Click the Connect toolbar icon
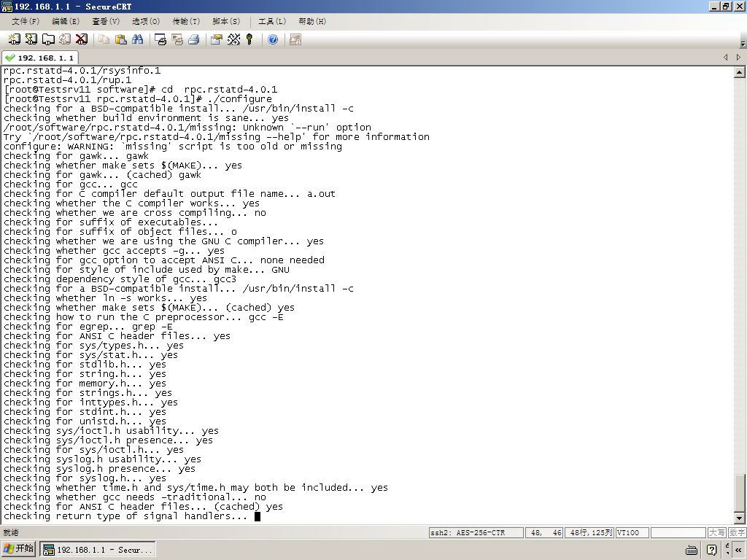This screenshot has height=560, width=747. 15,39
